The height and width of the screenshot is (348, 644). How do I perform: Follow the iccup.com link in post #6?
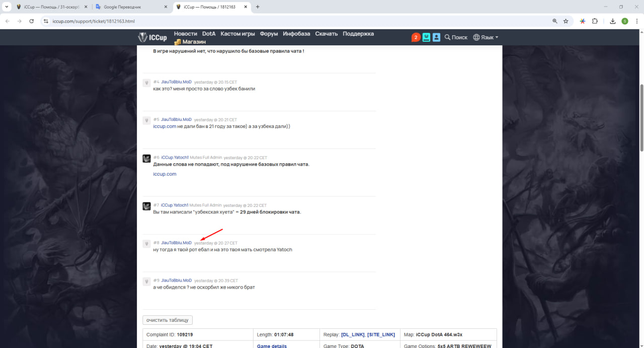pos(165,174)
